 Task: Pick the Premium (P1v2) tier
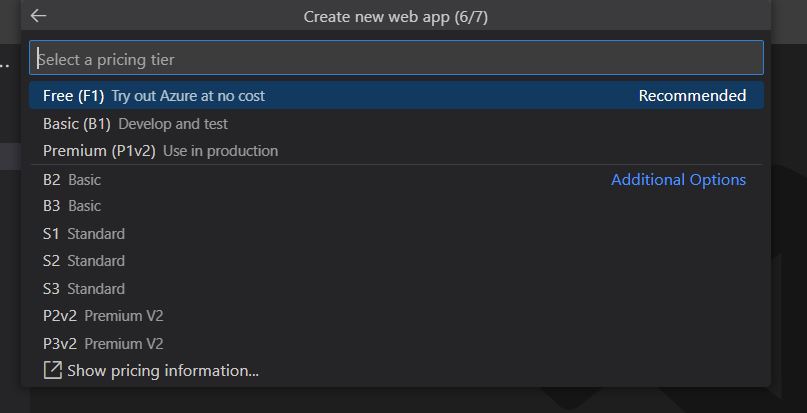point(99,151)
